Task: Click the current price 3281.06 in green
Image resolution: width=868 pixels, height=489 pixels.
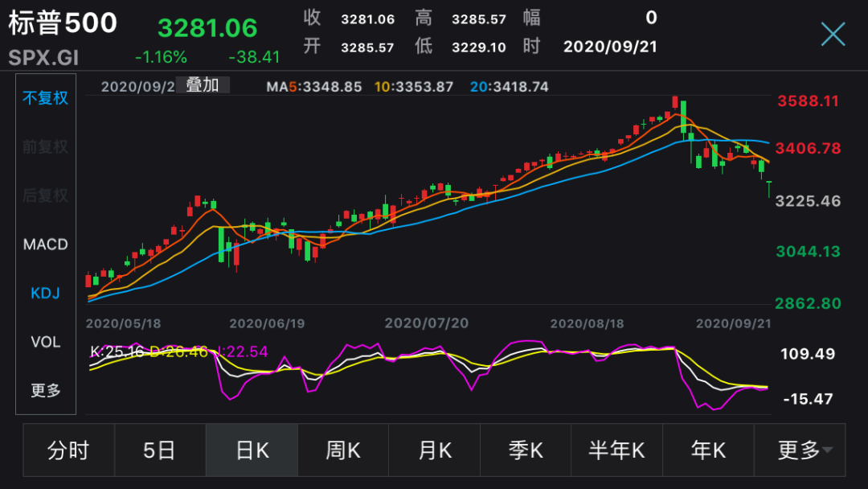Action: [207, 28]
